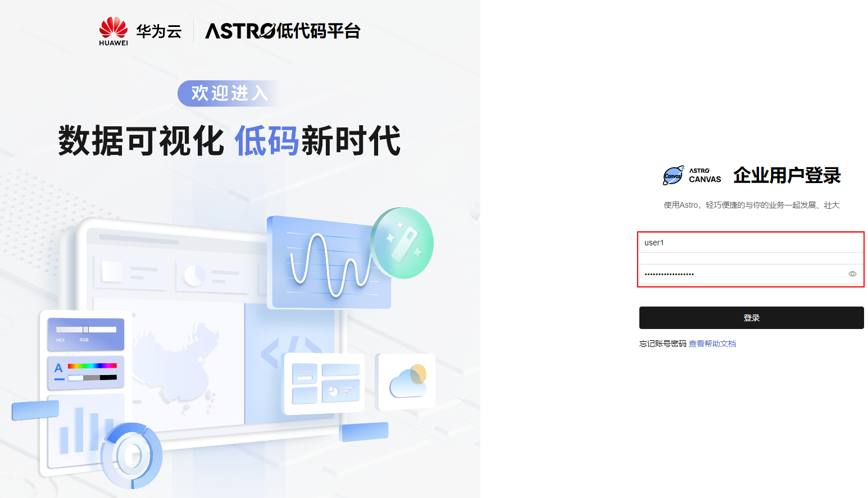Open the 查看帮助文档 help link
Screen dimensions: 868x498
coord(712,344)
